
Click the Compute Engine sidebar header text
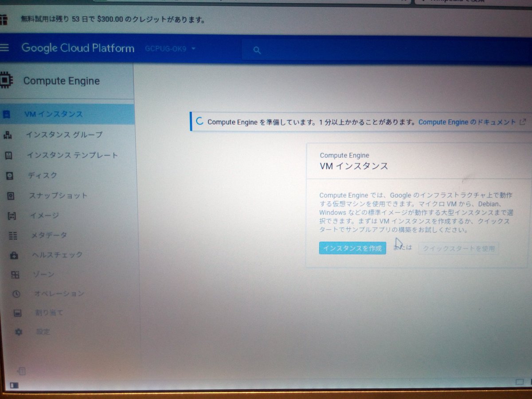click(61, 81)
